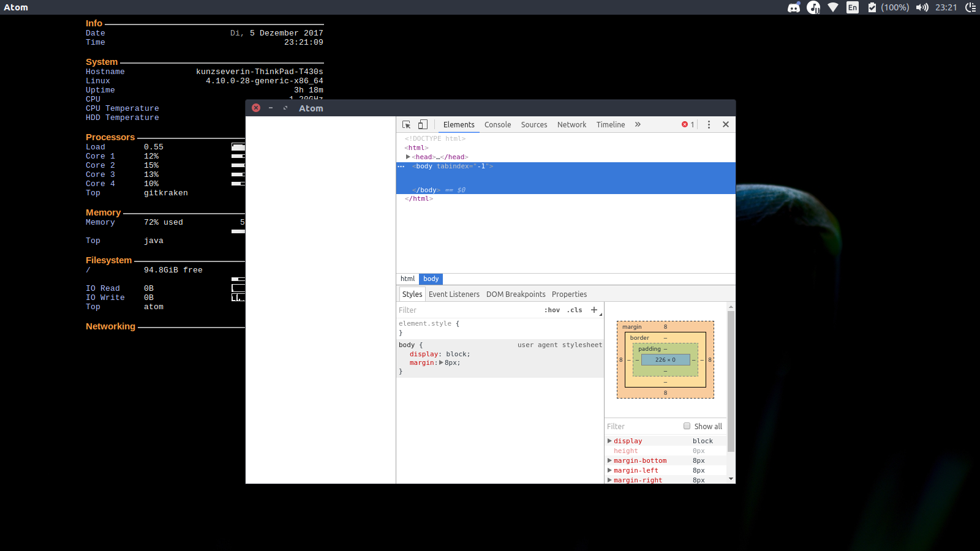Select body in the breadcrumb bar
Viewport: 980px width, 551px height.
tap(431, 279)
